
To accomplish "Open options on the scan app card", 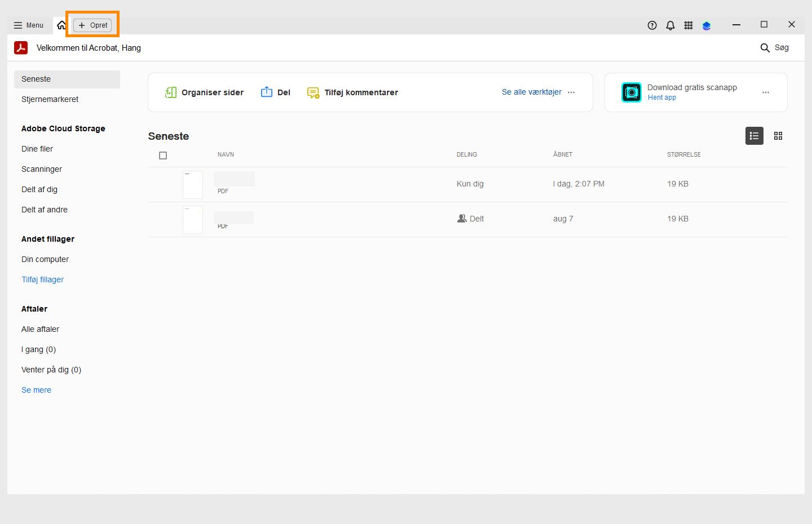I will point(766,92).
